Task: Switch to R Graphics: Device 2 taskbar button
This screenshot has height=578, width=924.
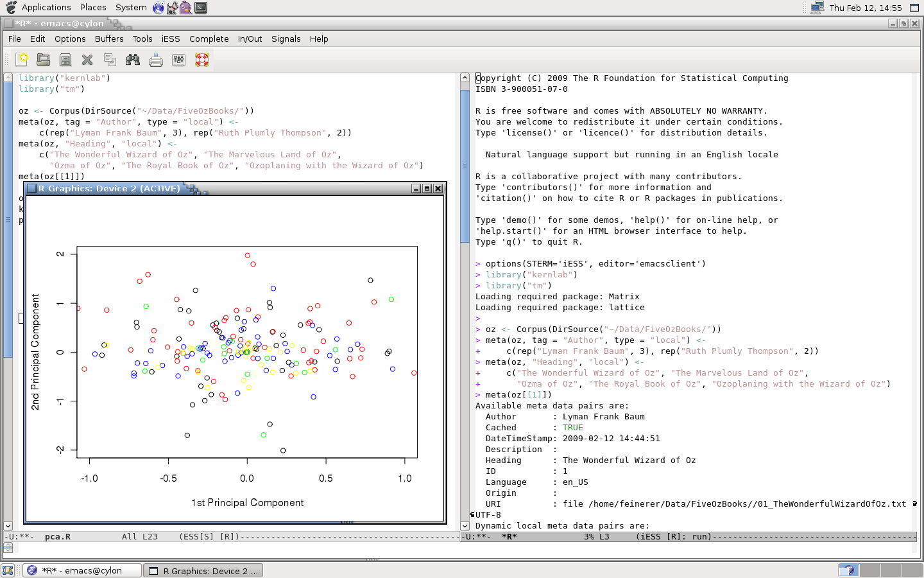Action: [x=203, y=570]
